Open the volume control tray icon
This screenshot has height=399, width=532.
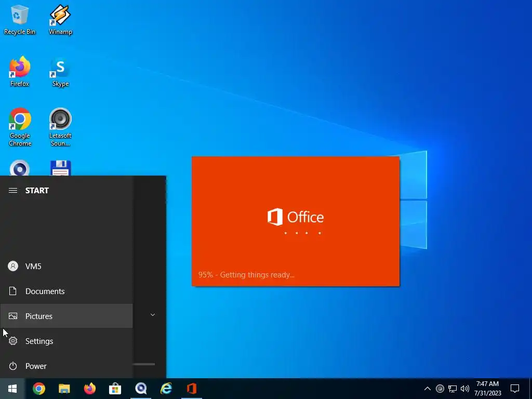point(465,389)
